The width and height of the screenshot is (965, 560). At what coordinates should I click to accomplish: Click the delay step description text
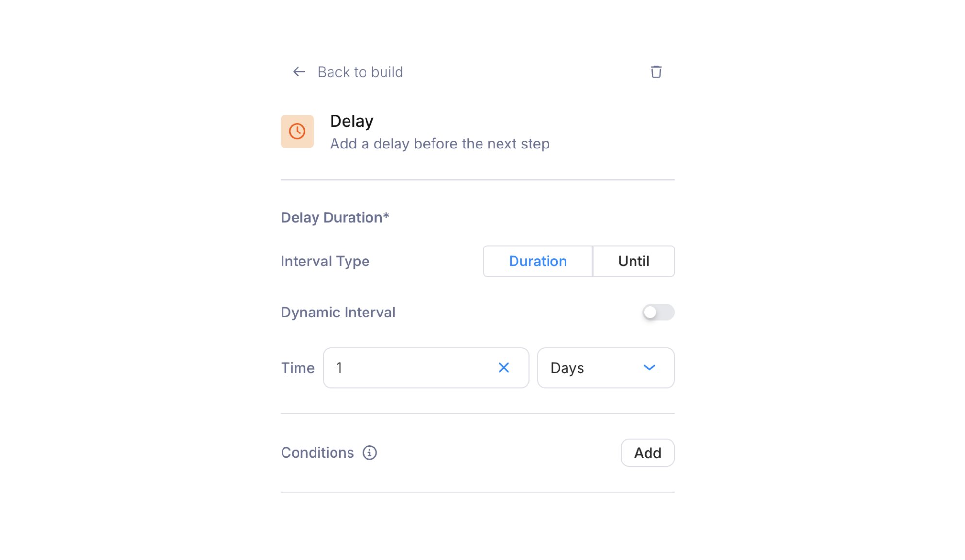[x=440, y=144]
